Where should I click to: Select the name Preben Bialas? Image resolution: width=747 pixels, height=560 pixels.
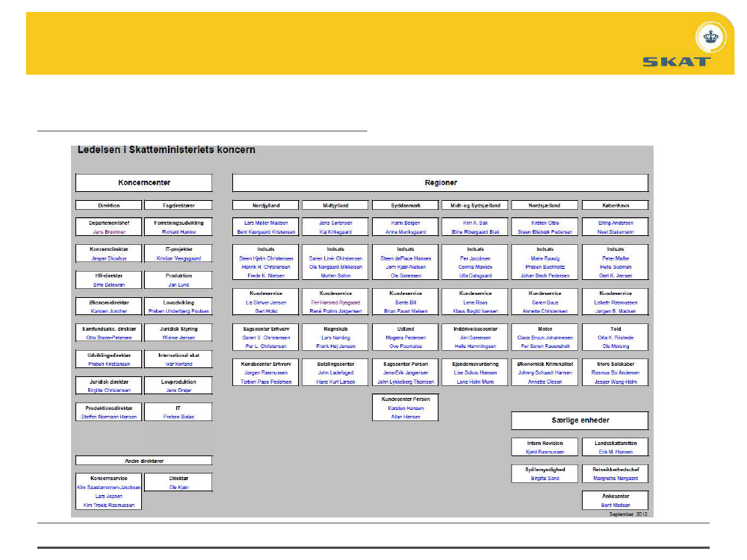click(179, 417)
